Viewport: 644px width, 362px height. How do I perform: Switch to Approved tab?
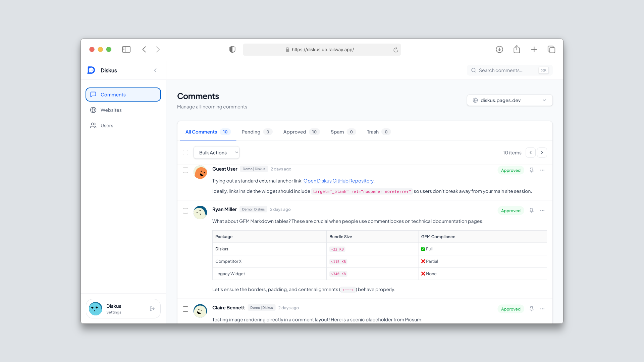click(x=301, y=132)
